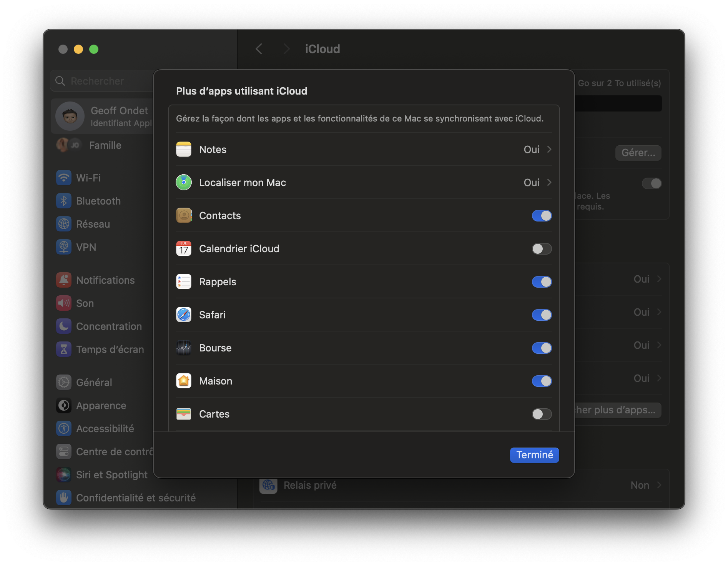This screenshot has width=728, height=566.
Task: Click Geoff Ondet's avatar picture
Action: pos(70,116)
